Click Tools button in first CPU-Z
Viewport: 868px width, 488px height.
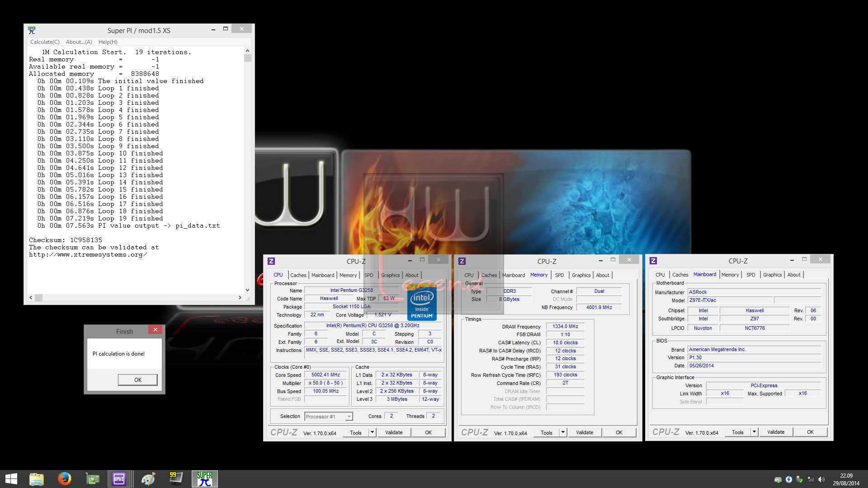coord(356,432)
